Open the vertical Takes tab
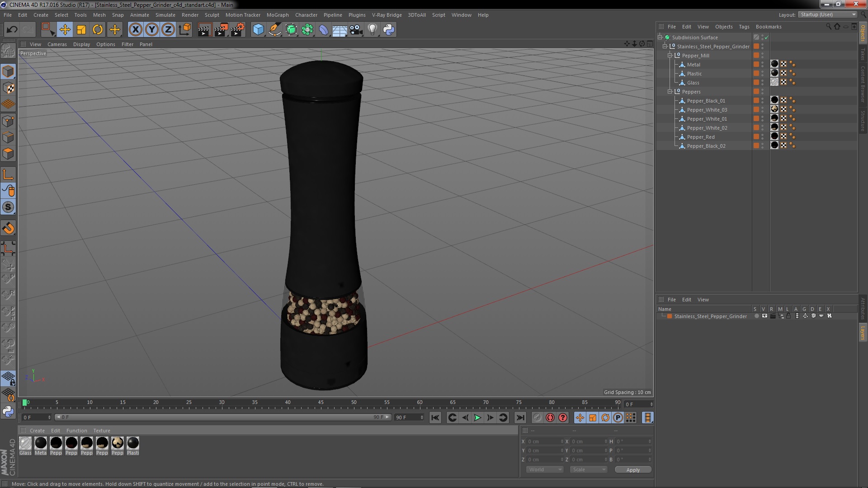Image resolution: width=868 pixels, height=488 pixels. point(863,54)
